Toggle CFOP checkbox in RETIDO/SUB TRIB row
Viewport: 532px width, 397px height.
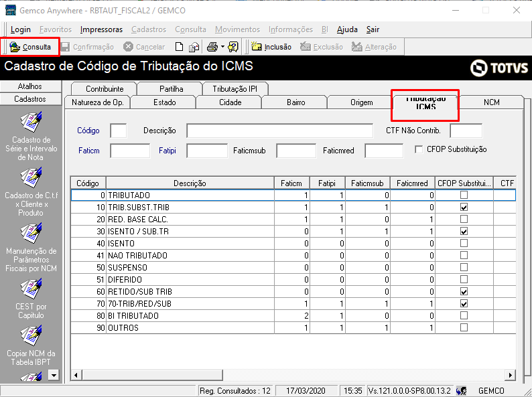464,291
